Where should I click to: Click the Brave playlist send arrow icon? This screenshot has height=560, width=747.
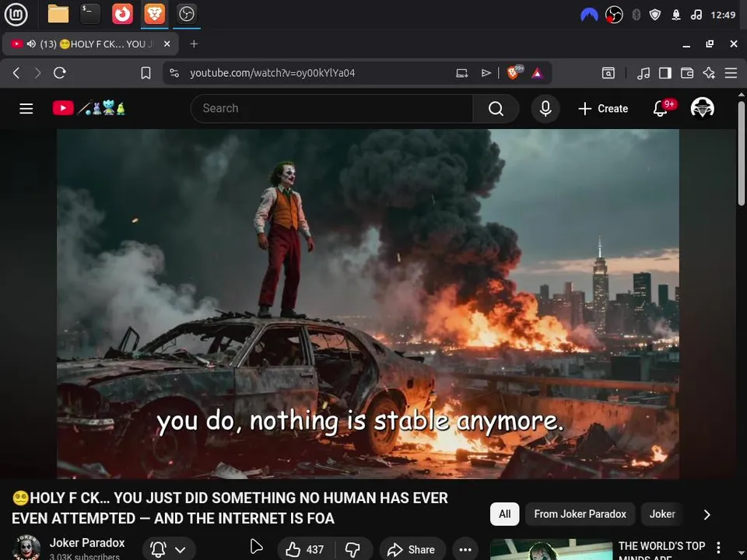coord(486,73)
